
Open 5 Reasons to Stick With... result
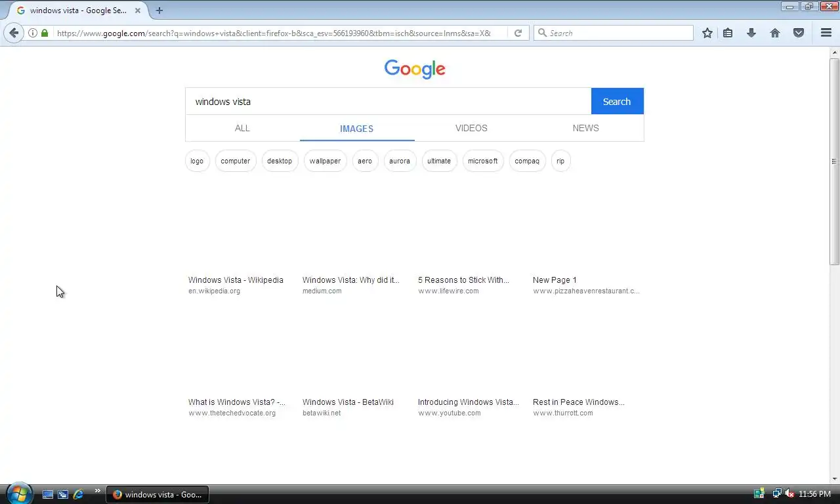[463, 280]
